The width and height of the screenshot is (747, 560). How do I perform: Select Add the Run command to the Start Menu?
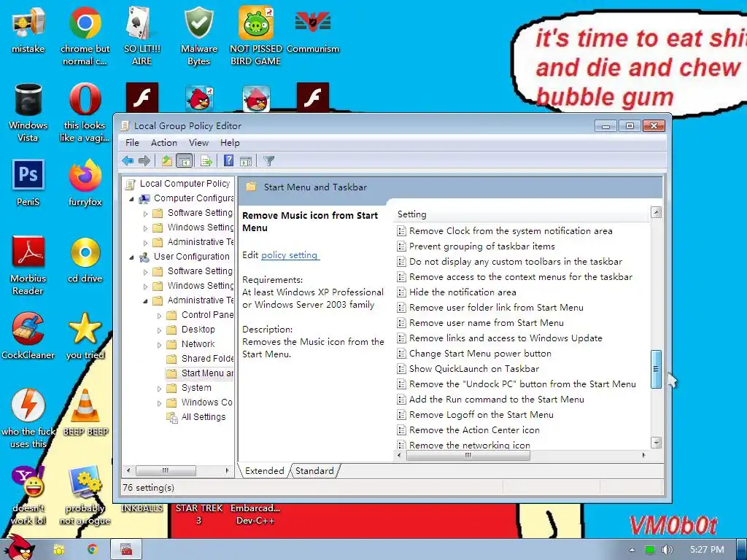click(x=496, y=400)
